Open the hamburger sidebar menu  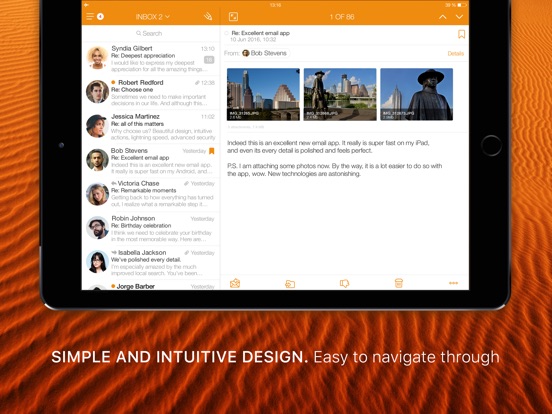(x=90, y=17)
